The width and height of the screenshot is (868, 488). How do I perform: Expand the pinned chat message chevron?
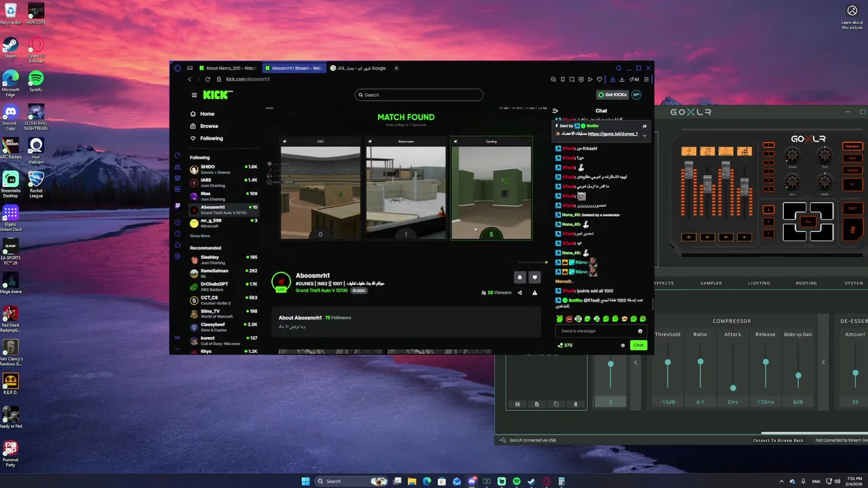(644, 134)
